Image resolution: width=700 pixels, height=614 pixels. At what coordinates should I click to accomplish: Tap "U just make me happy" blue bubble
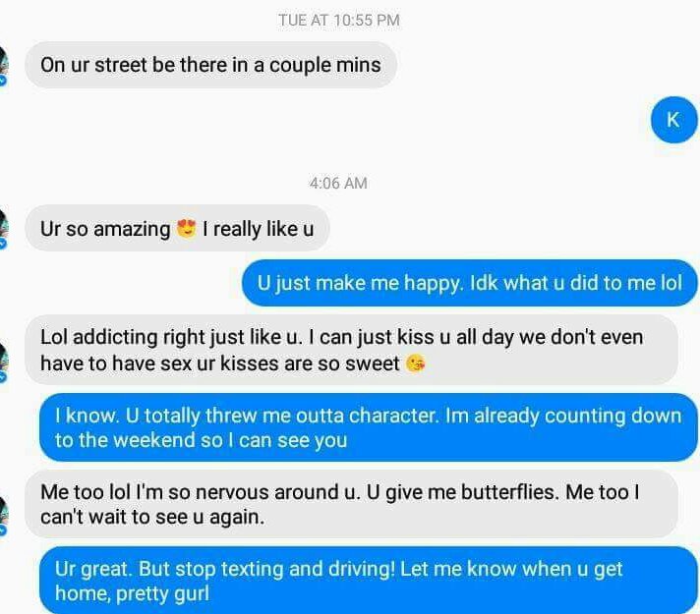[470, 283]
